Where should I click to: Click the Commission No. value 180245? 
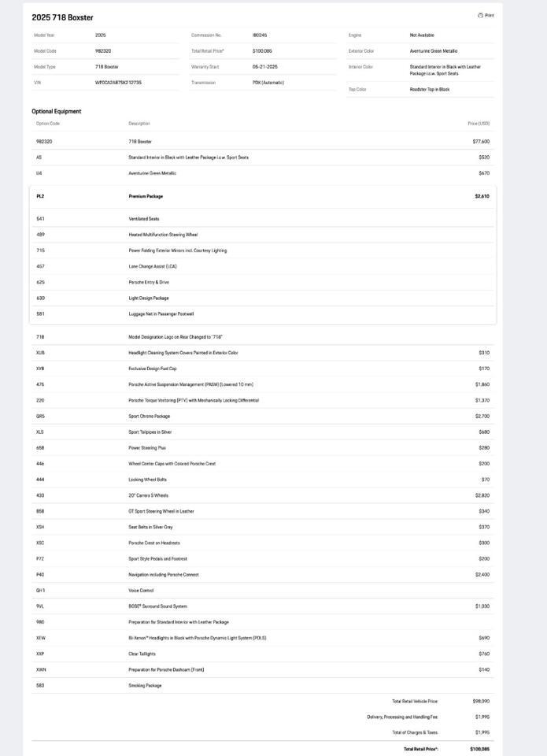pos(260,35)
